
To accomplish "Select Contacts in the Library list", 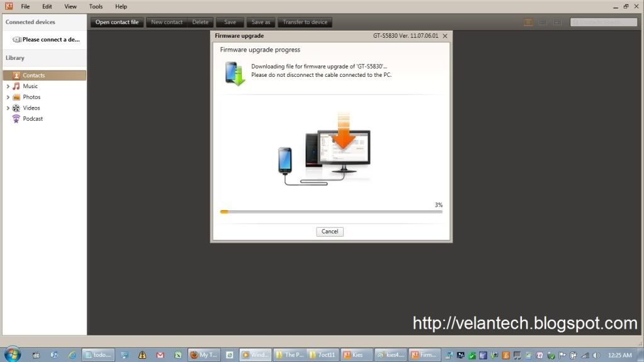I will coord(44,75).
